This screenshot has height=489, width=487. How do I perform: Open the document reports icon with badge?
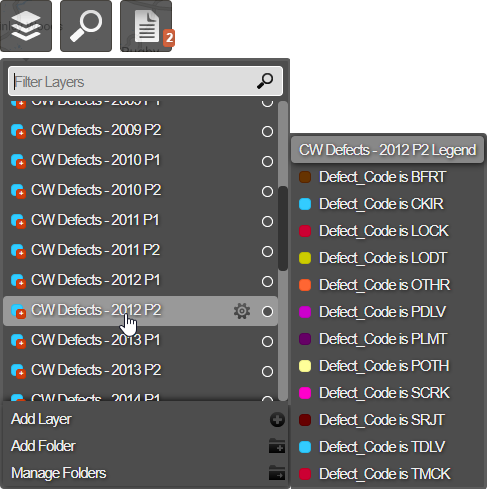(x=146, y=26)
